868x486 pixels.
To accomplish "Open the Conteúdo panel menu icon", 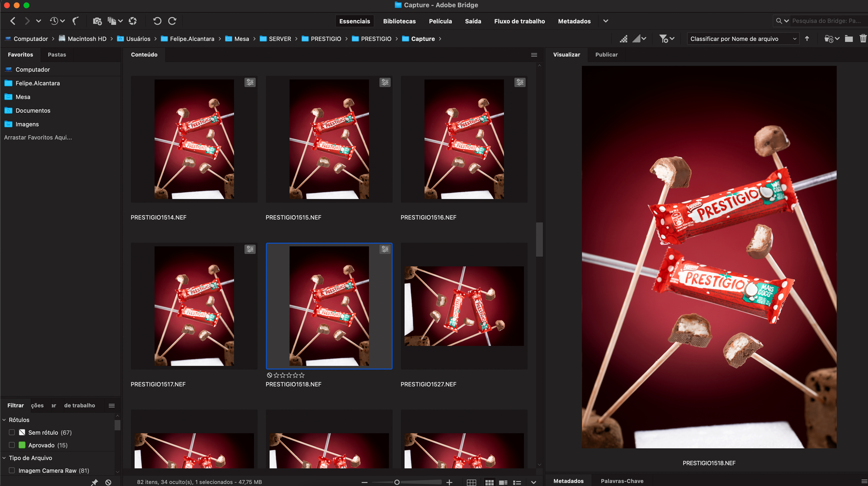I will point(534,55).
